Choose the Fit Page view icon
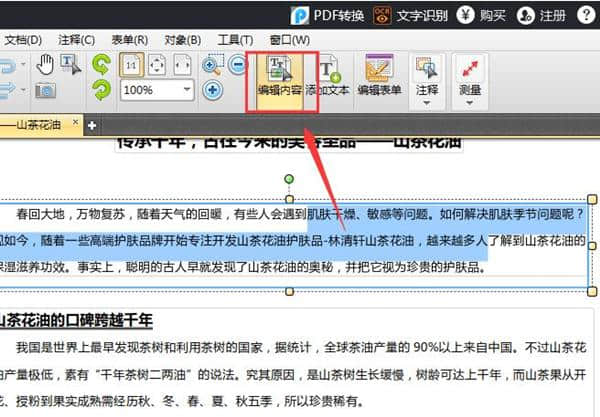Screen dimensions: 600x417 [157, 65]
